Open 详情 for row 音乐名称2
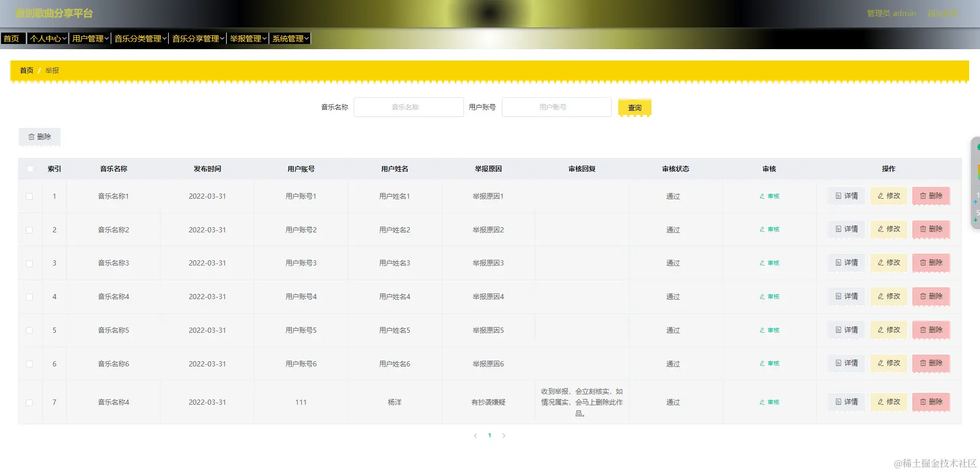The height and width of the screenshot is (472, 980). [x=847, y=229]
